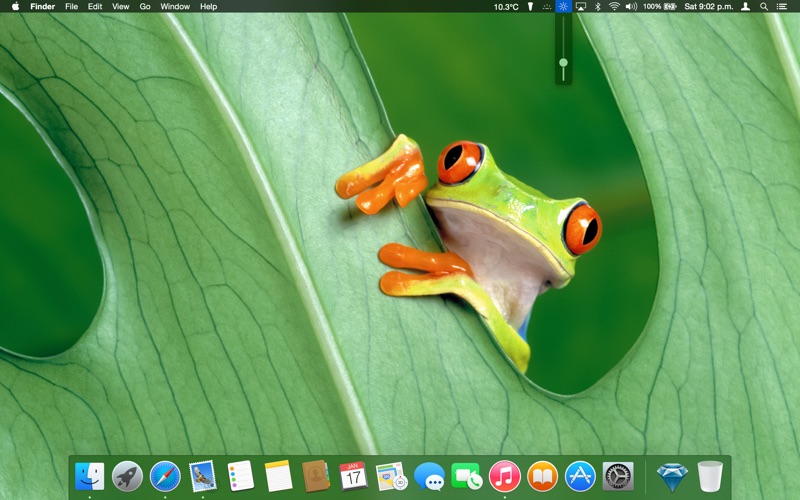Open System Preferences gear in Dock

click(x=618, y=476)
